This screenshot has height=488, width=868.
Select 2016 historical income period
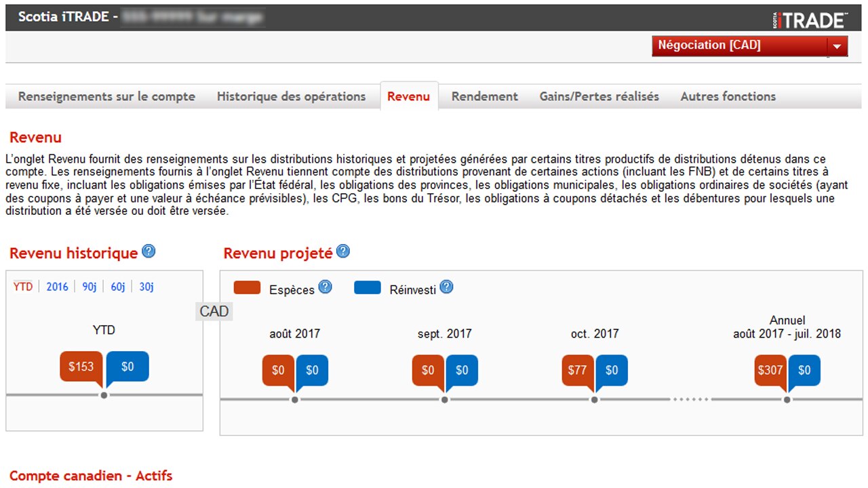(x=58, y=287)
